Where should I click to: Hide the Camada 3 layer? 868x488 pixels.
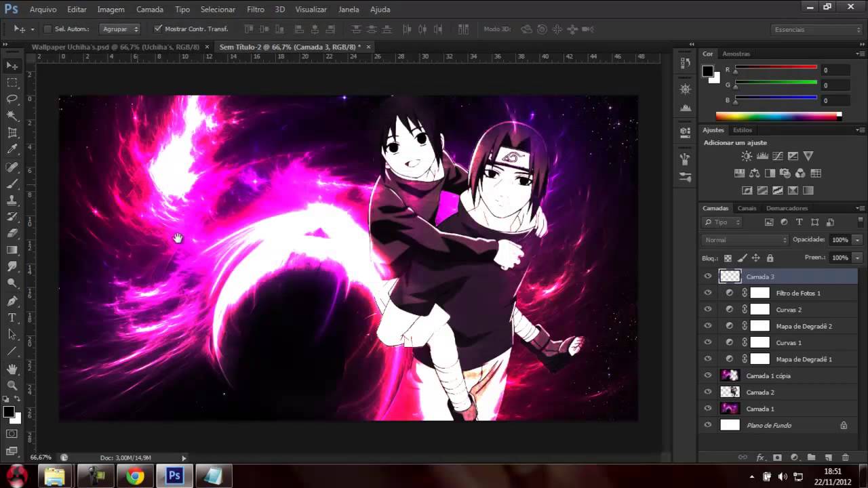708,277
